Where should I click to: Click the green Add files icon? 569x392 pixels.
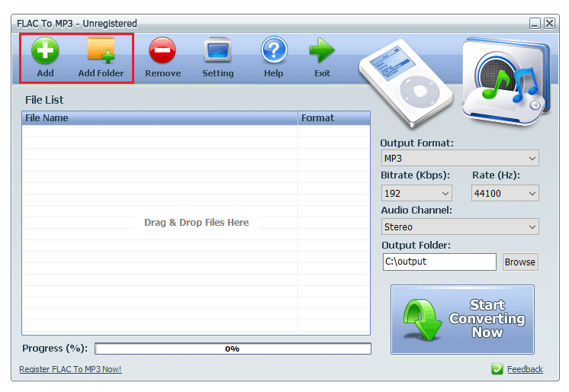coord(45,50)
